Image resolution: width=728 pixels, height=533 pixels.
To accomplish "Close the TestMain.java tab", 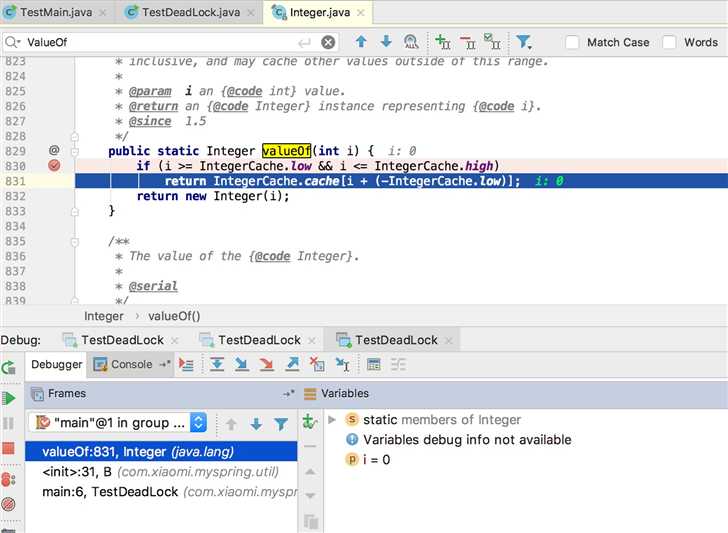I will pos(103,13).
